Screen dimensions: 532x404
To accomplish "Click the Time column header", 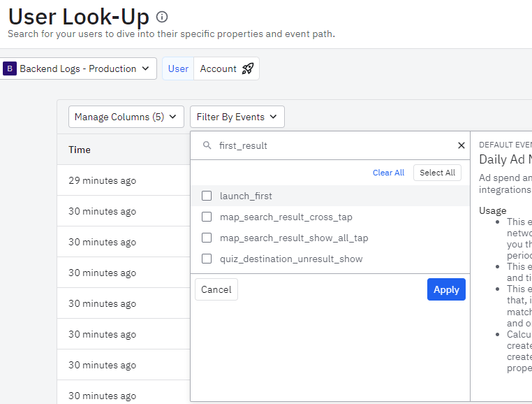I will [80, 150].
